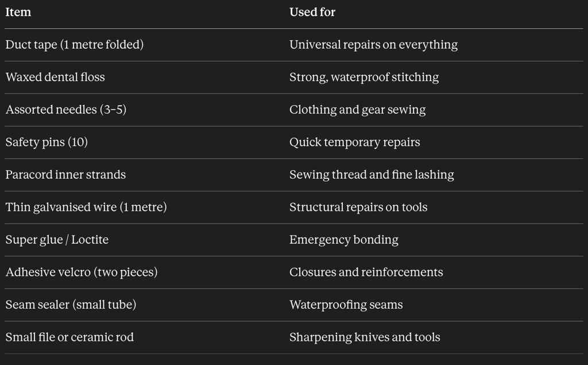This screenshot has height=365, width=588.
Task: Click "Universal repairs on everything" text
Action: pos(373,45)
